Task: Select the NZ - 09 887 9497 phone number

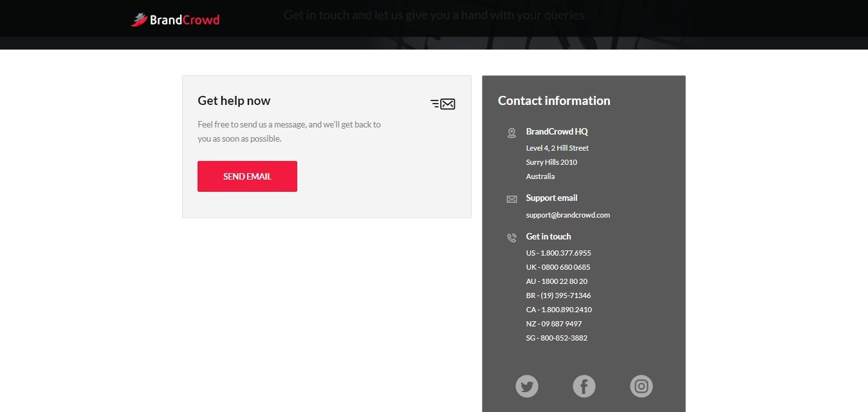Action: [554, 324]
